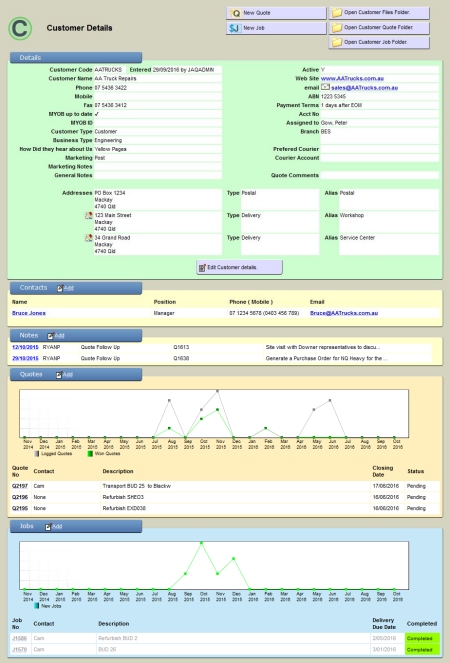This screenshot has width=450, height=663.
Task: Open quote Q2197
Action: pyautogui.click(x=20, y=486)
